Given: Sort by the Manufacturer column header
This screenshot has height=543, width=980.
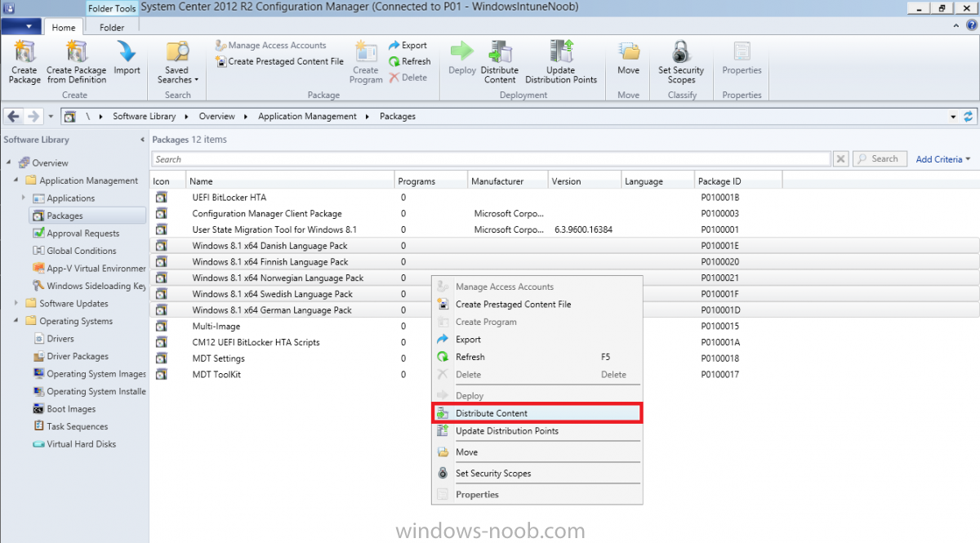Looking at the screenshot, I should [508, 181].
